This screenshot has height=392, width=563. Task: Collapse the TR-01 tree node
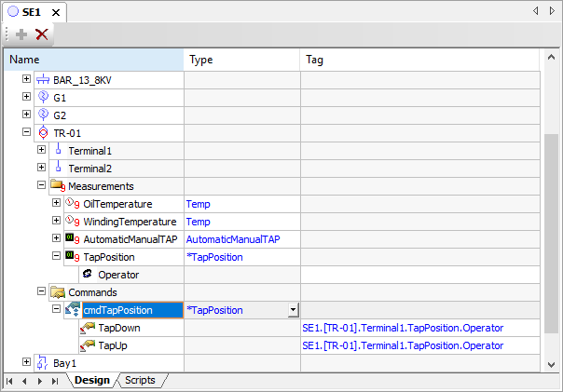click(27, 133)
